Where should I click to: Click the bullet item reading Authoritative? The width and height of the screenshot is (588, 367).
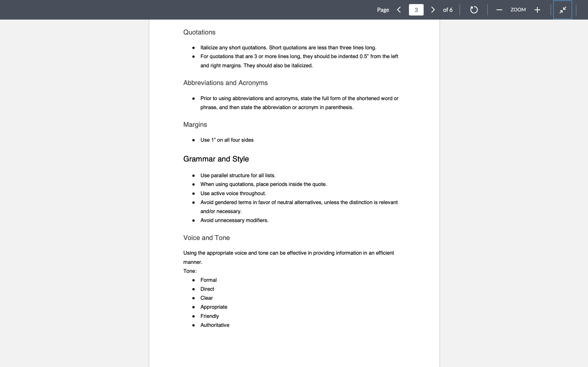click(x=215, y=325)
